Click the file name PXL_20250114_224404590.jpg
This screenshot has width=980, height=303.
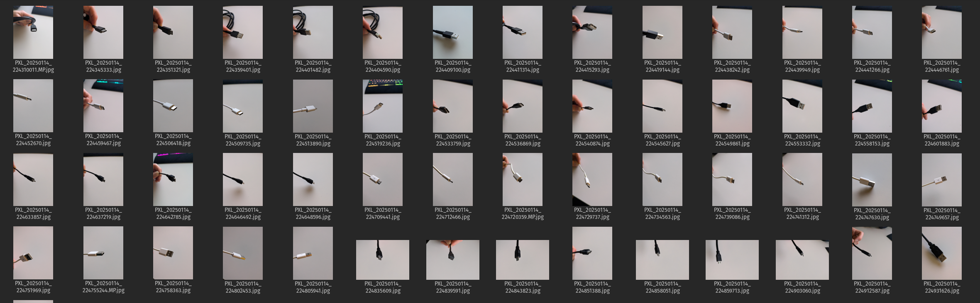pyautogui.click(x=383, y=66)
